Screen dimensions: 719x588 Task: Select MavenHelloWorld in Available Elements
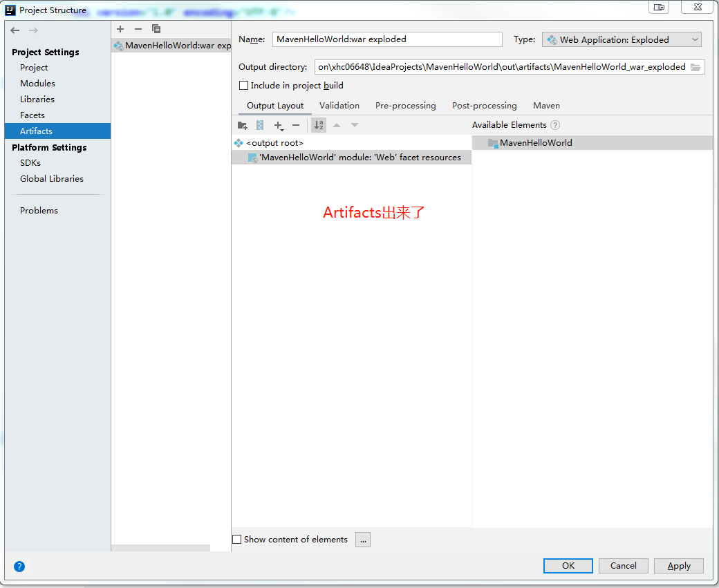[x=592, y=142]
